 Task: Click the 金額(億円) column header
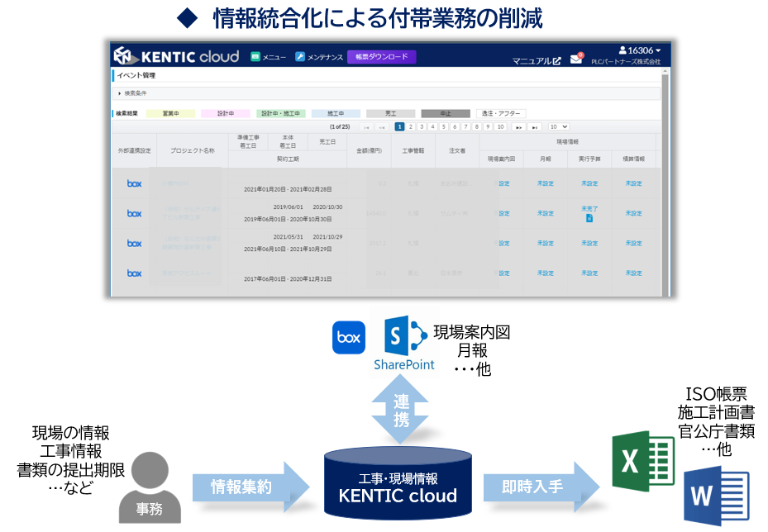[369, 150]
